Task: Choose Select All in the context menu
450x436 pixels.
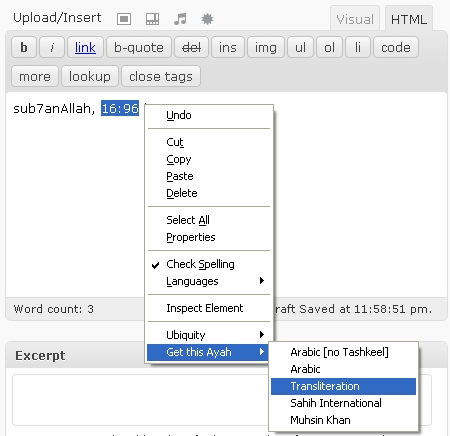Action: pyautogui.click(x=209, y=220)
